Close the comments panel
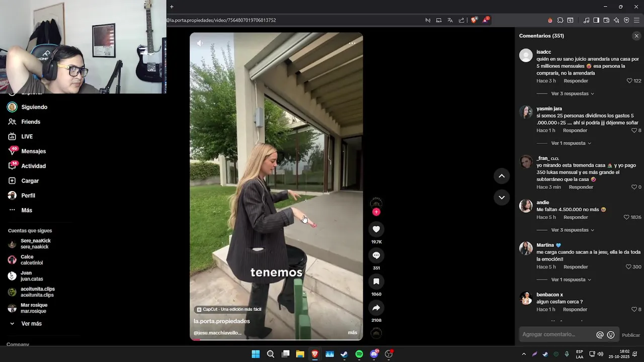This screenshot has width=644, height=362. tap(636, 36)
